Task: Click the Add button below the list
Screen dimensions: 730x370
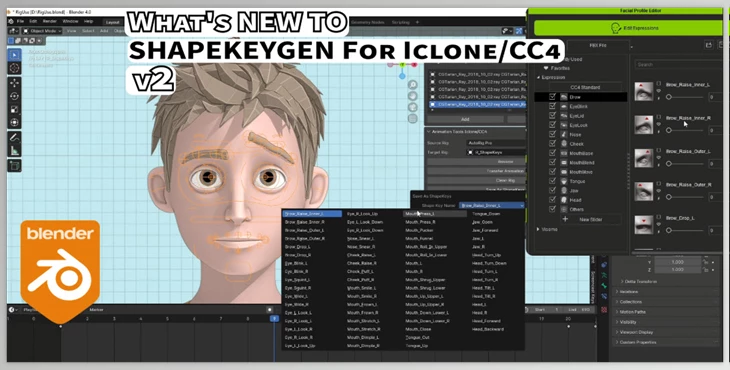Action: (x=465, y=119)
